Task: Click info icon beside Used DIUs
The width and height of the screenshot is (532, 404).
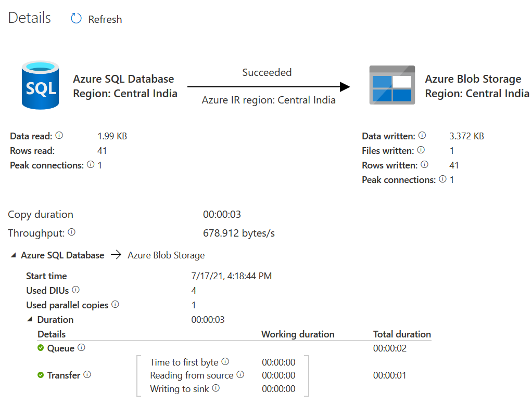Action: tap(76, 290)
